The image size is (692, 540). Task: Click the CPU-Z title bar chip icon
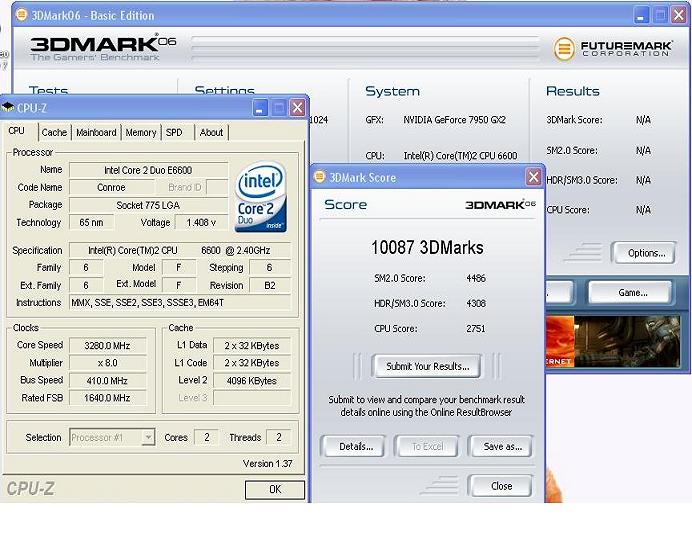(x=8, y=107)
